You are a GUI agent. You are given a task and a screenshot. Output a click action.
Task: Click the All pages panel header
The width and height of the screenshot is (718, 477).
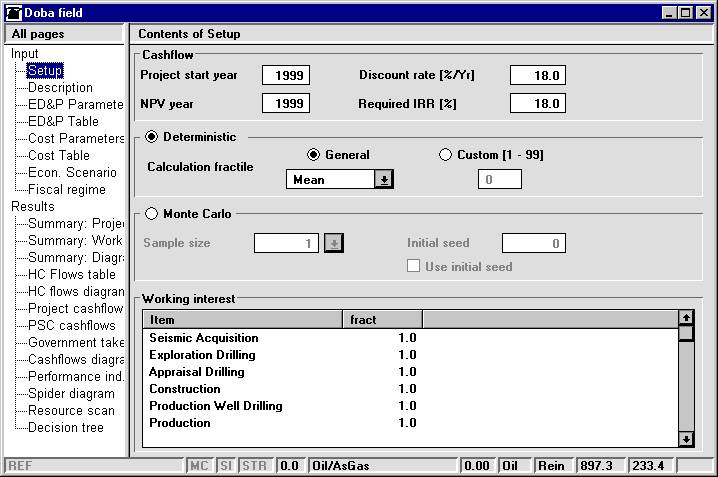[64, 34]
